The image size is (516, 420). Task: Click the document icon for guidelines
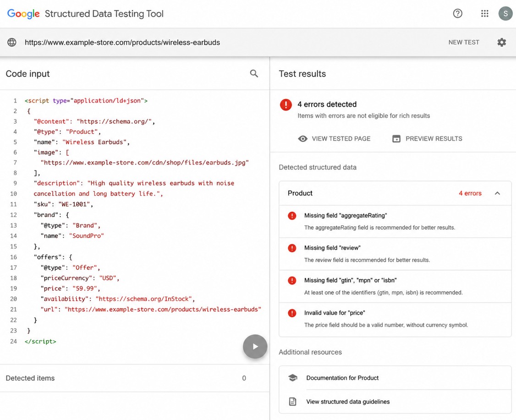coord(292,402)
